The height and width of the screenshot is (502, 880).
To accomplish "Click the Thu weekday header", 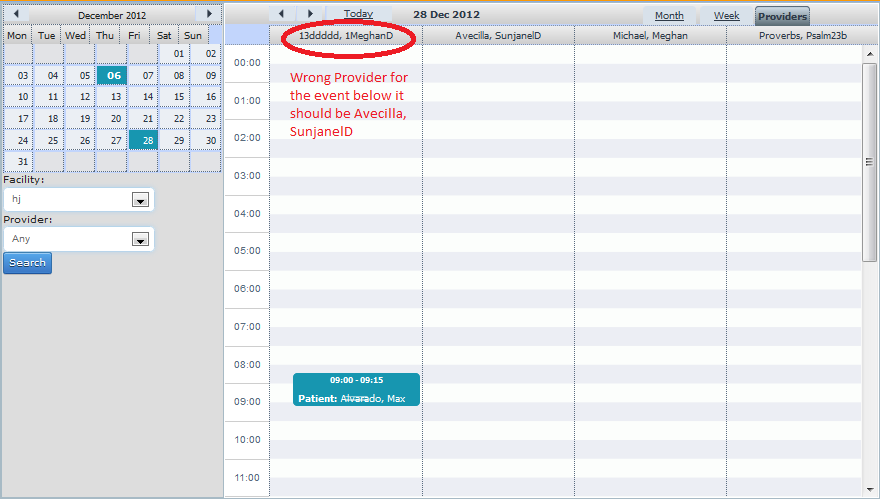I will (105, 35).
